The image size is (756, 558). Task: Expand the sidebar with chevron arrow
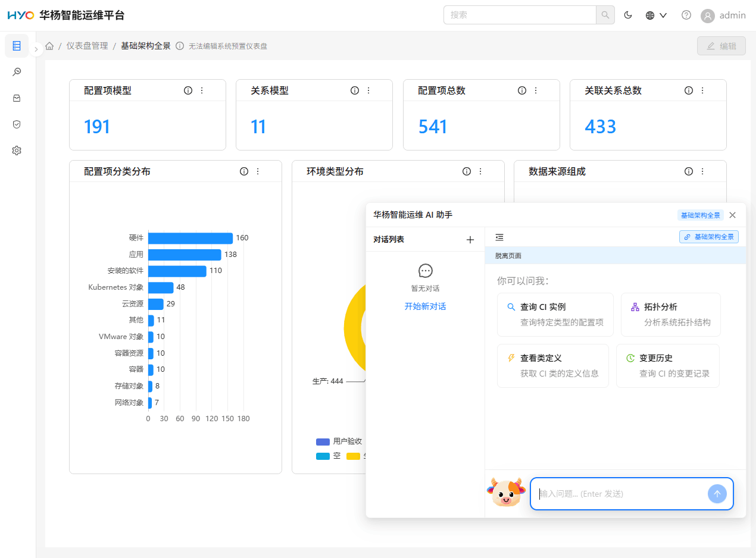(36, 49)
